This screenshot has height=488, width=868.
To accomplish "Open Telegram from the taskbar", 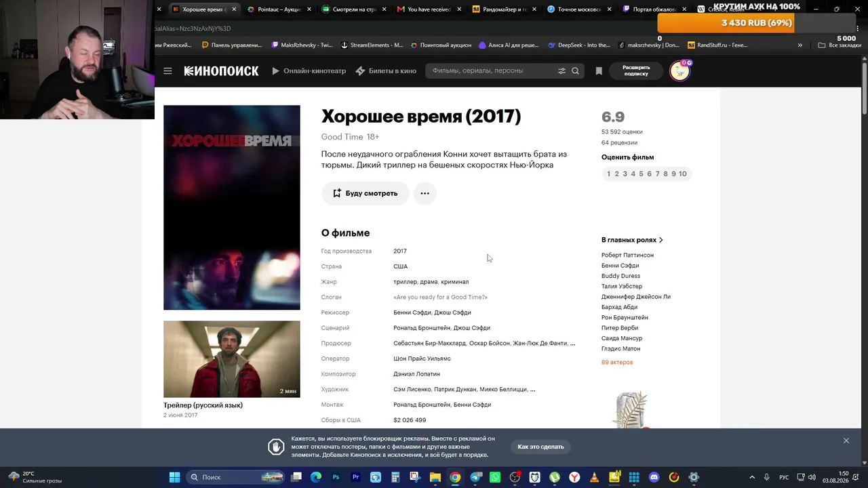I will [475, 477].
